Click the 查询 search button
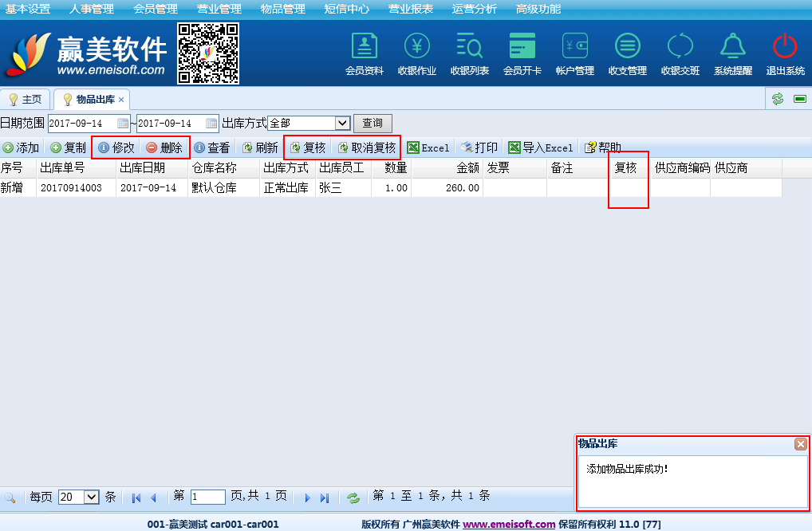 click(372, 124)
